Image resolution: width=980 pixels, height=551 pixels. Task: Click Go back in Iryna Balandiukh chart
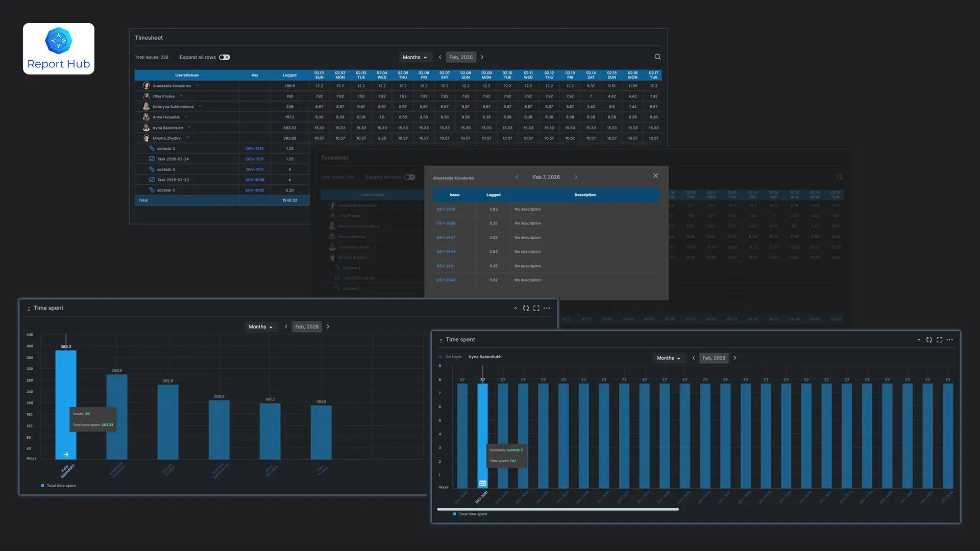click(450, 357)
